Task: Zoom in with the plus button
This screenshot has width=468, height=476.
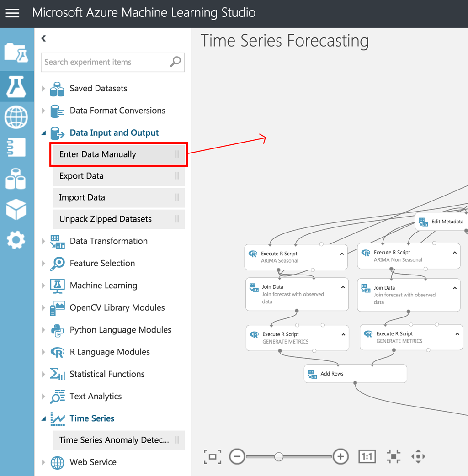Action: pyautogui.click(x=340, y=456)
